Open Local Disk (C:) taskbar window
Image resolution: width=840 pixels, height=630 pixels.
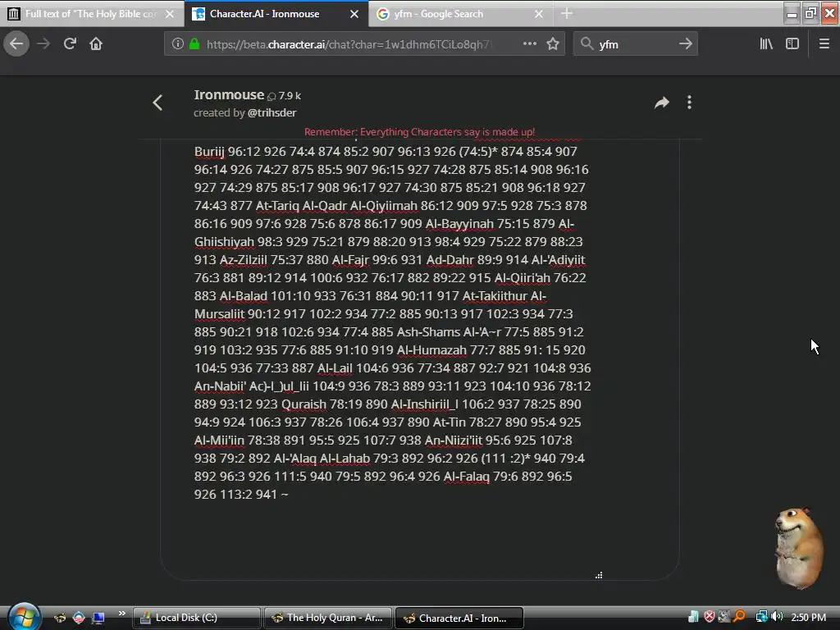coord(196,618)
